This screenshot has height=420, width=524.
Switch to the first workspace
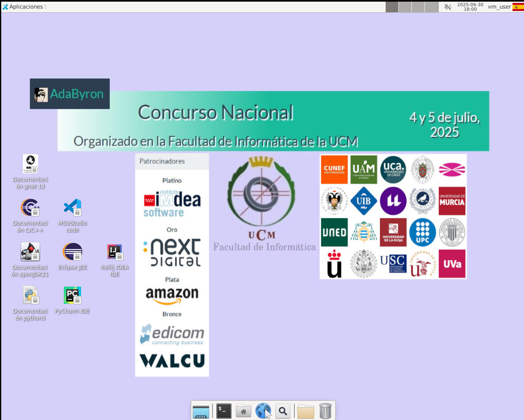pyautogui.click(x=392, y=7)
